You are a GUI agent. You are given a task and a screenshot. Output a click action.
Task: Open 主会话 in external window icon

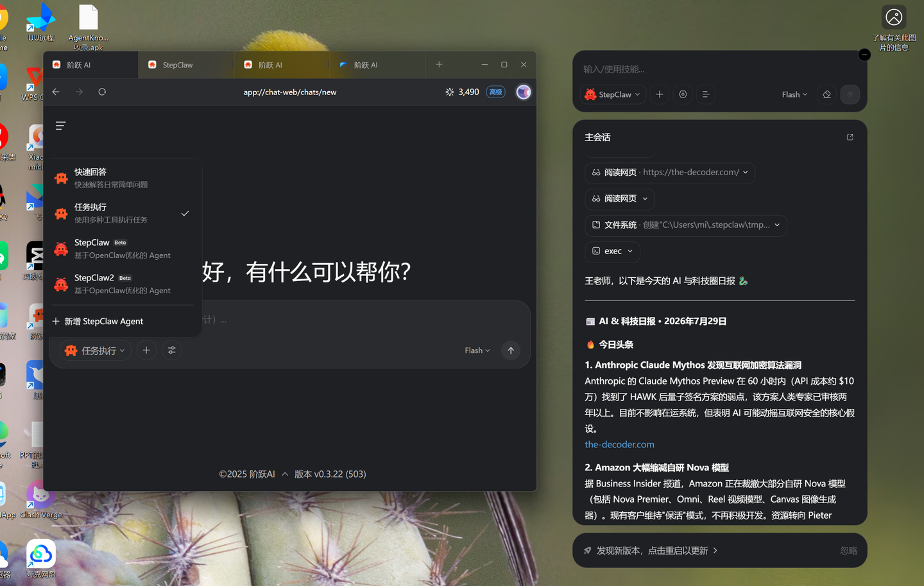pyautogui.click(x=850, y=137)
